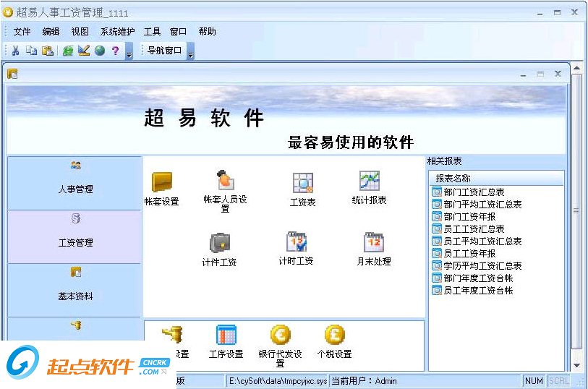Minimize the inner navigation window
Image resolution: width=588 pixels, height=389 pixels.
point(523,74)
